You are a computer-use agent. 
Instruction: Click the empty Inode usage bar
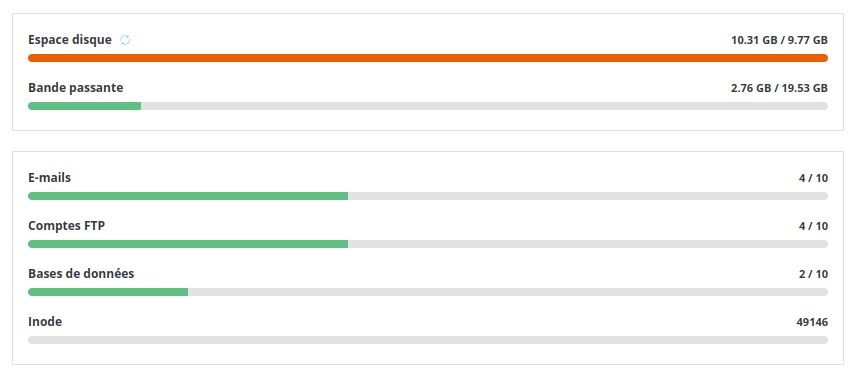click(x=428, y=340)
